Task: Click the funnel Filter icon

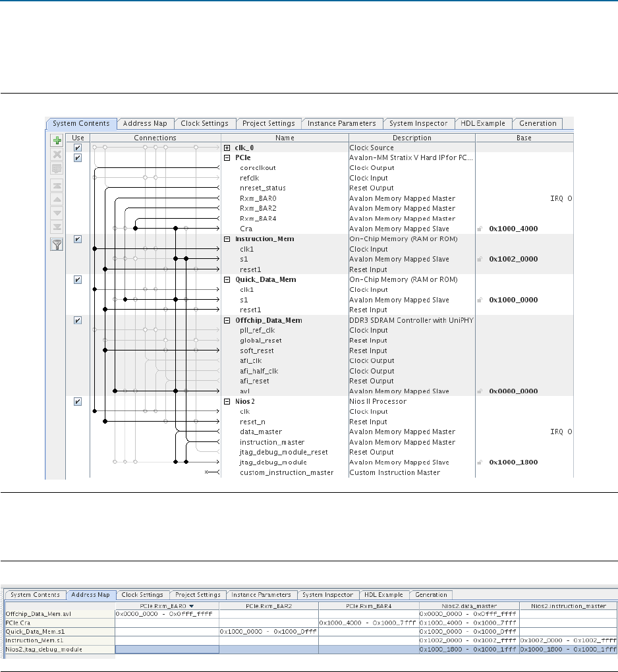Action: click(x=57, y=244)
